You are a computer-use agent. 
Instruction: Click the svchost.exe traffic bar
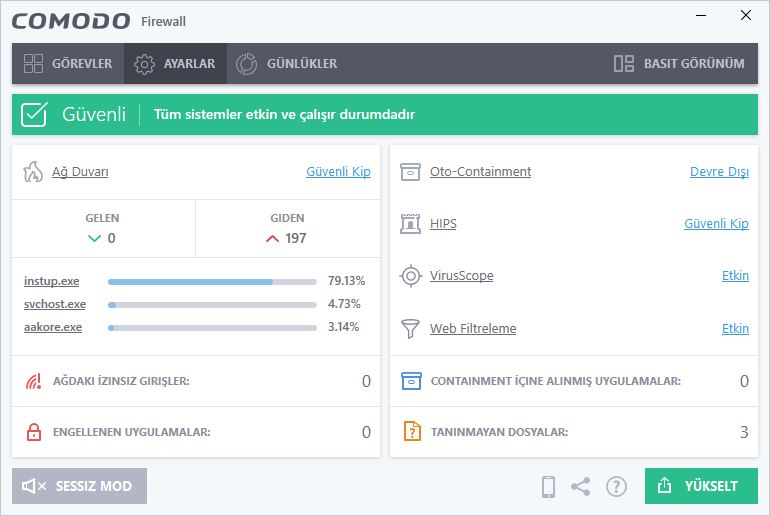(x=212, y=305)
